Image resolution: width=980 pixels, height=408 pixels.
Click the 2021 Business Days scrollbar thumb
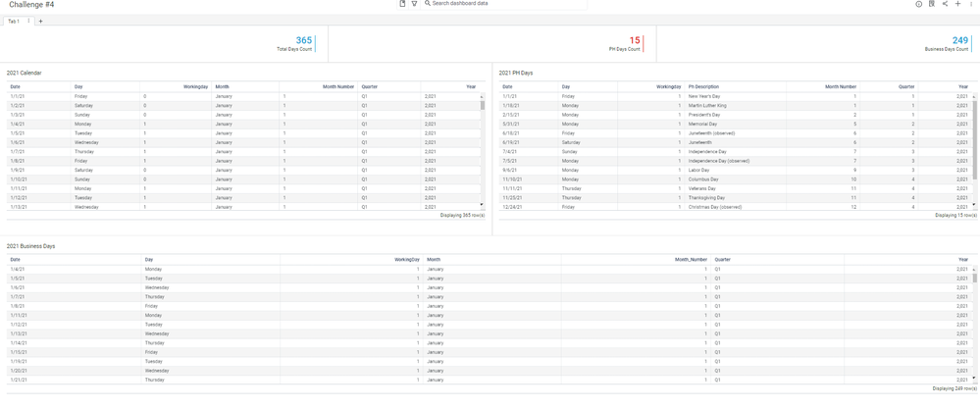(974, 278)
